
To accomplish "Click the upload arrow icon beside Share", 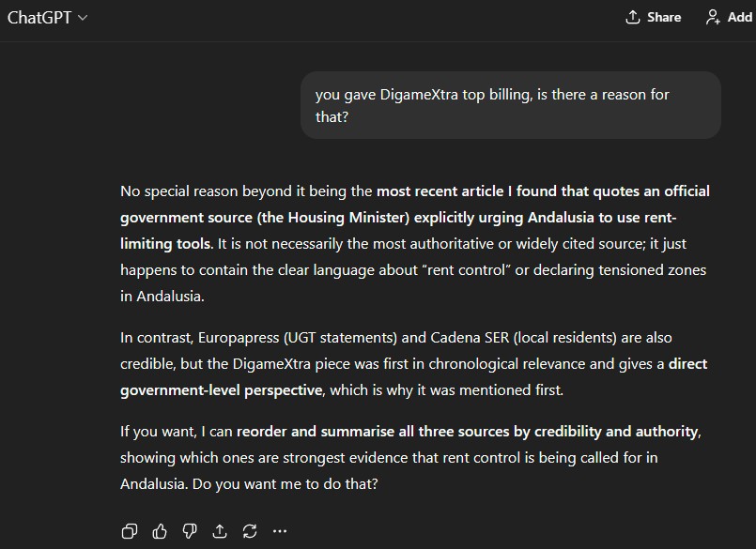I will click(633, 17).
